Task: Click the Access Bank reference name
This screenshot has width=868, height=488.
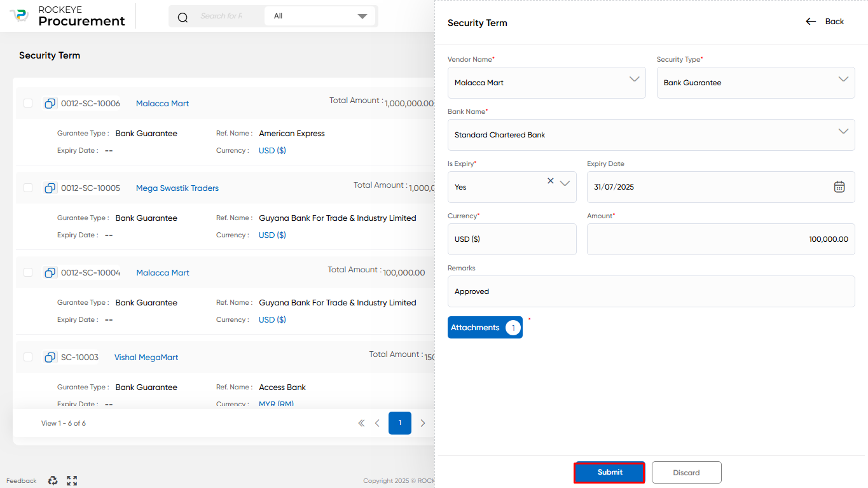Action: coord(282,387)
